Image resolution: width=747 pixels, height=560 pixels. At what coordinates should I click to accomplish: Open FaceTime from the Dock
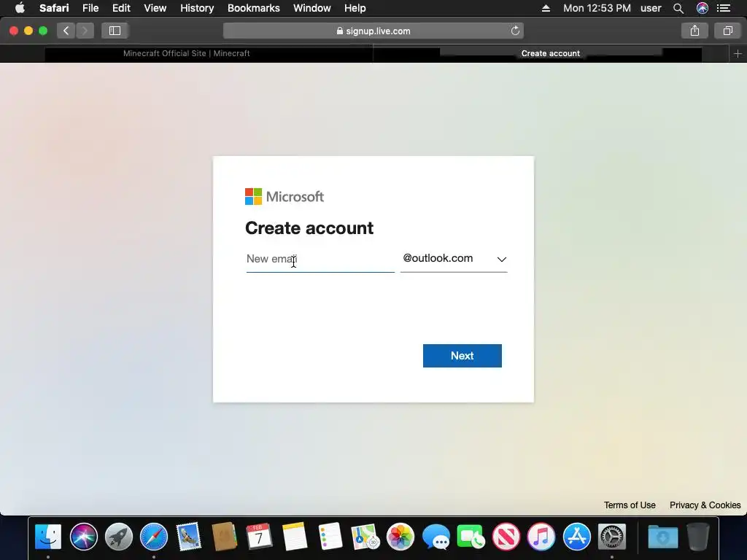[471, 537]
